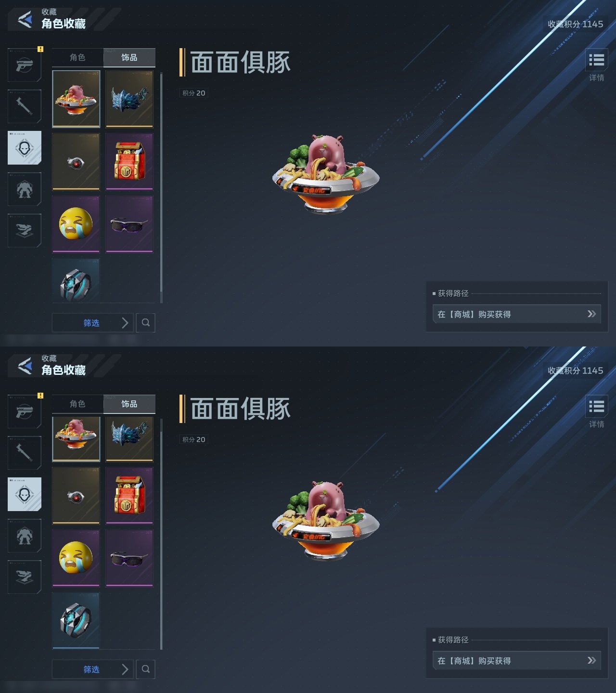The height and width of the screenshot is (693, 616).
Task: Open the 详情 list icon in upper screen
Action: pyautogui.click(x=596, y=60)
